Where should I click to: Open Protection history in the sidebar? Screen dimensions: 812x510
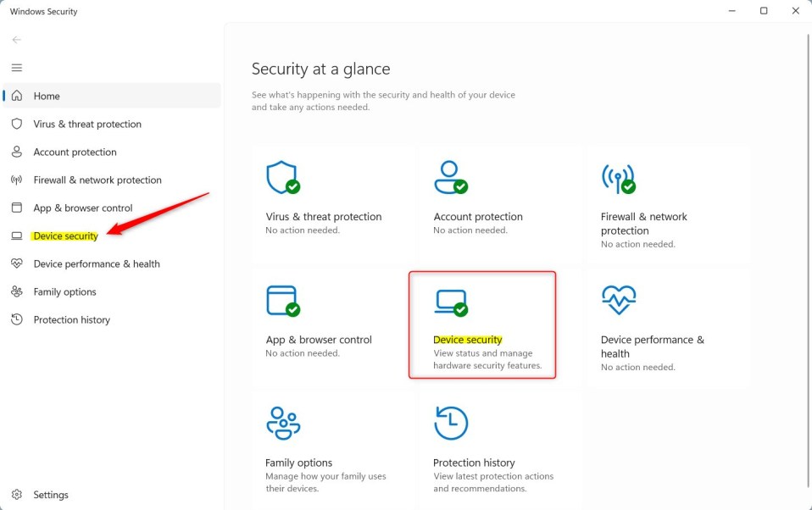112,319
